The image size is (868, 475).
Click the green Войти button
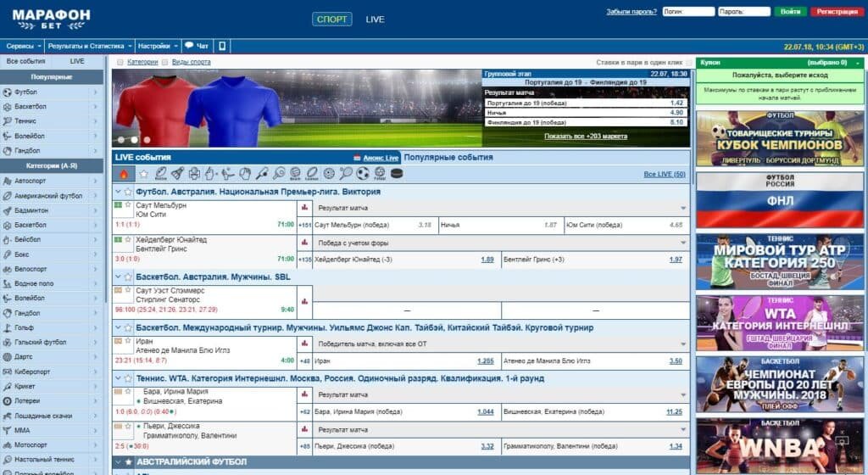coord(790,12)
